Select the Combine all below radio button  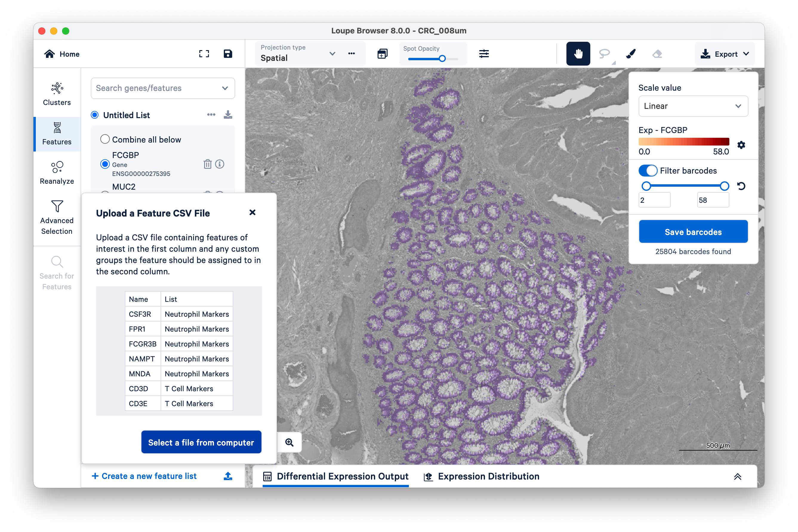point(105,140)
